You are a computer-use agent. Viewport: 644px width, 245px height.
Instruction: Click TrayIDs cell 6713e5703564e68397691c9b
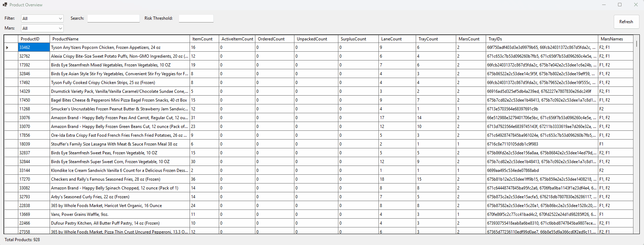click(x=542, y=109)
